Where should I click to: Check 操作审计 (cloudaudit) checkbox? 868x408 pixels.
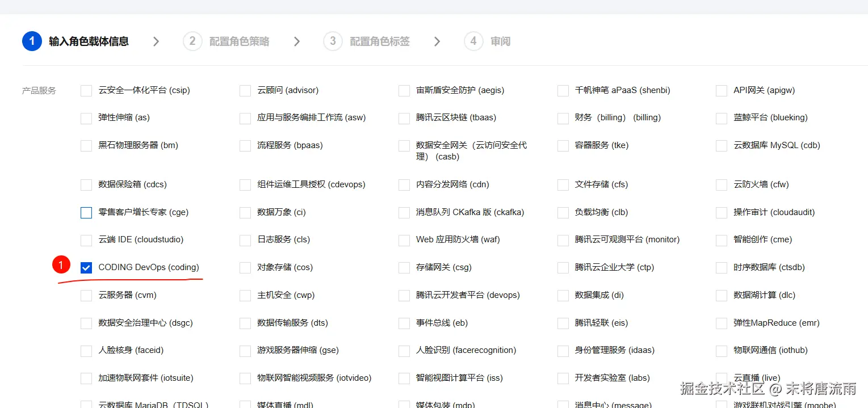722,213
